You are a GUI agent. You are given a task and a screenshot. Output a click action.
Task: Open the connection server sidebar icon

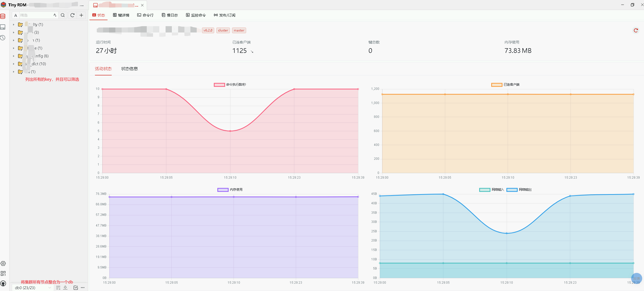tap(3, 27)
